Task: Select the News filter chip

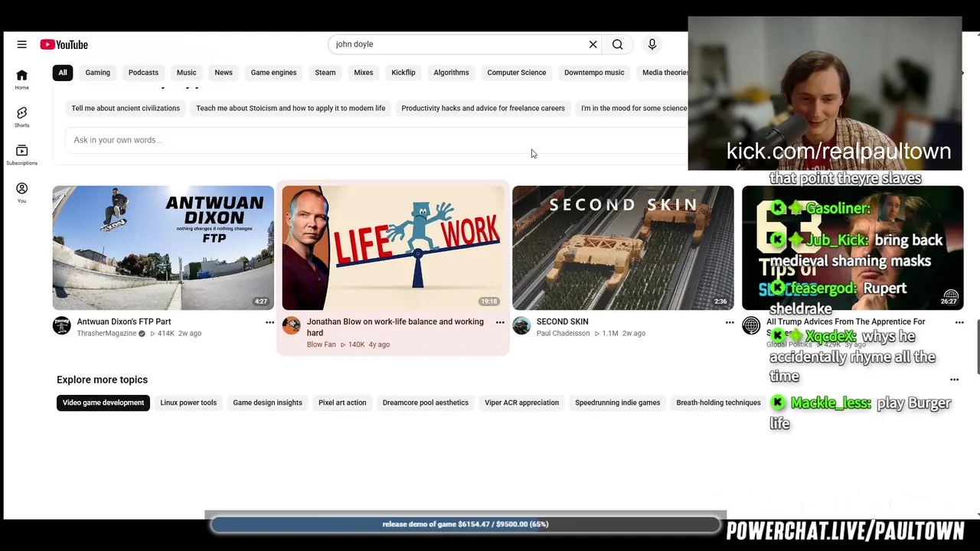Action: (224, 73)
